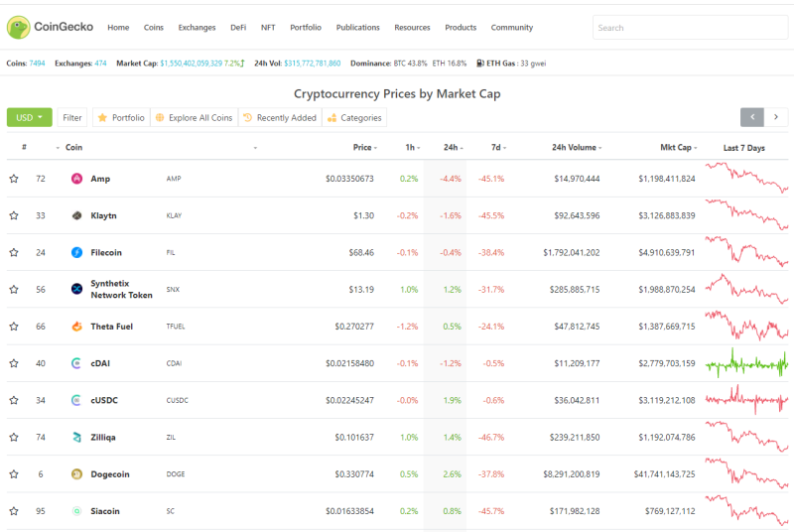
Task: Click the Recently Added button
Action: pos(280,117)
